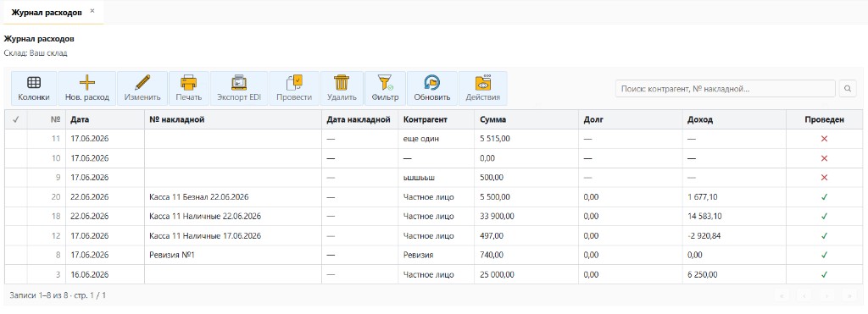868x314 pixels.
Task: Sort by the № column header
Action: 46,119
